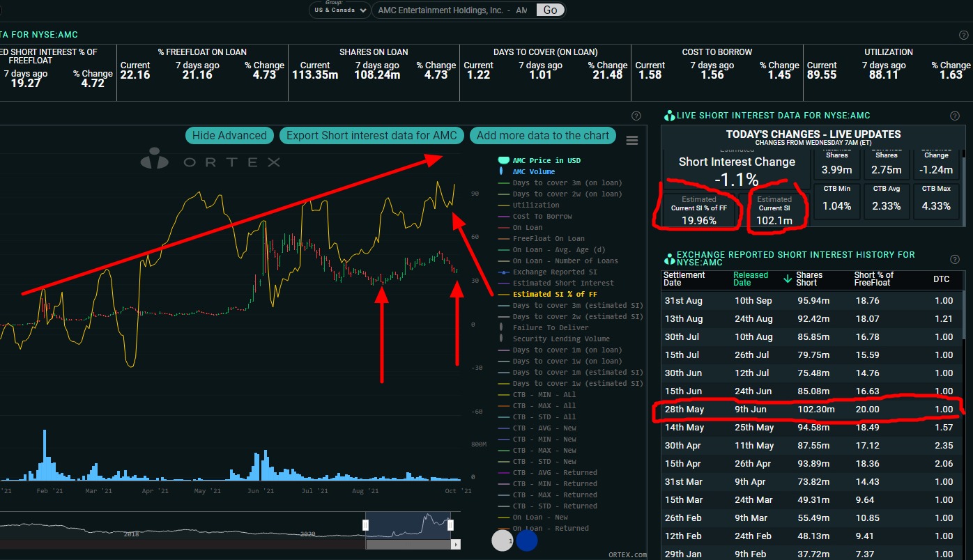
Task: Click the Hide Advanced button
Action: [229, 136]
